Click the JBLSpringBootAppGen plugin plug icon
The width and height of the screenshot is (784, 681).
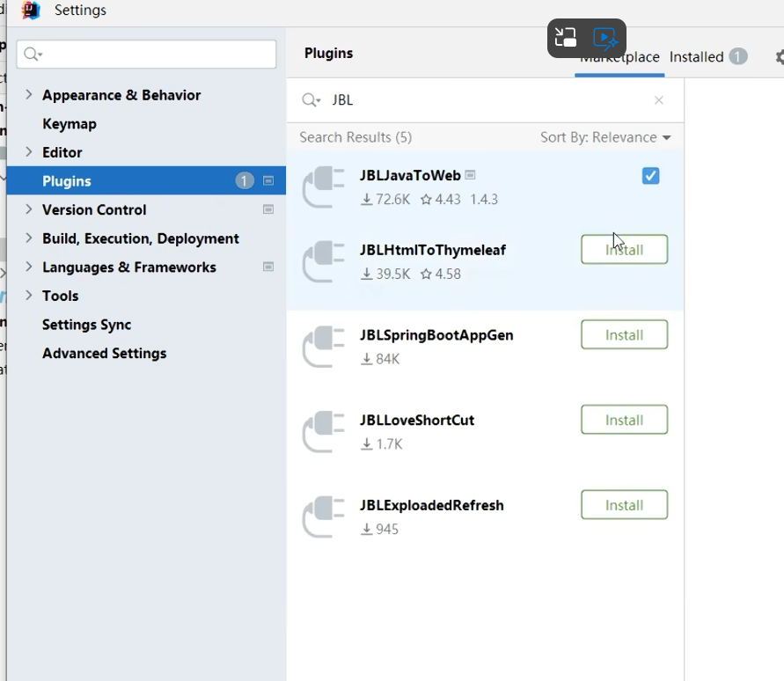tap(324, 347)
